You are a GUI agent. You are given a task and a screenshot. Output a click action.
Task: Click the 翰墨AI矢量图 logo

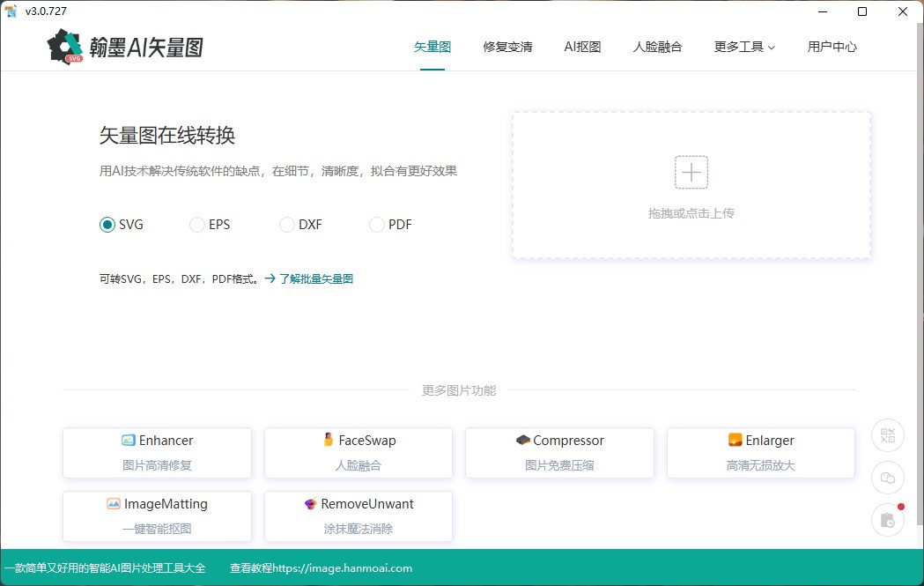tap(123, 46)
